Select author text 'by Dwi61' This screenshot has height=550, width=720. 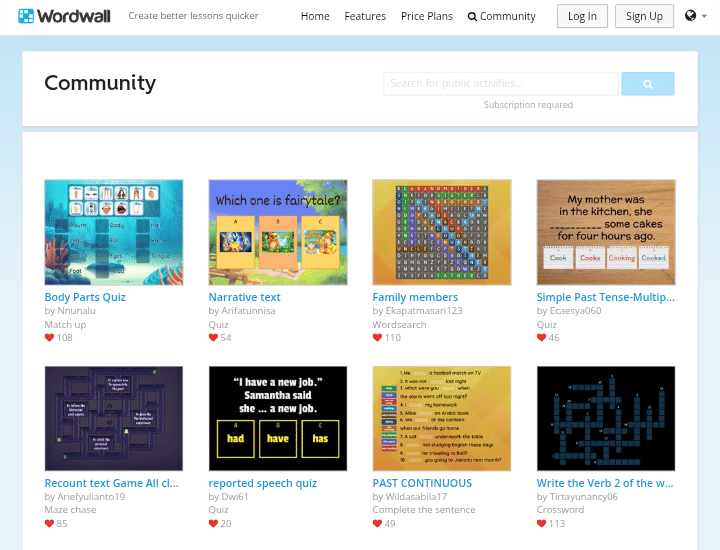[228, 497]
